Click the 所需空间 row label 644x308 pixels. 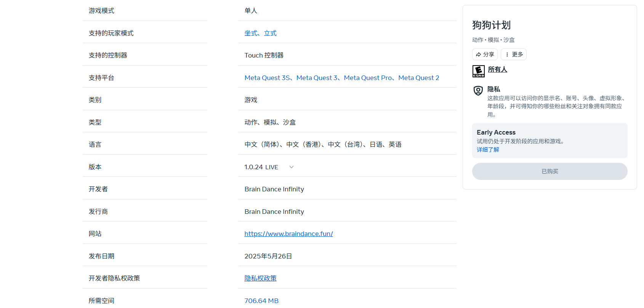(101, 301)
